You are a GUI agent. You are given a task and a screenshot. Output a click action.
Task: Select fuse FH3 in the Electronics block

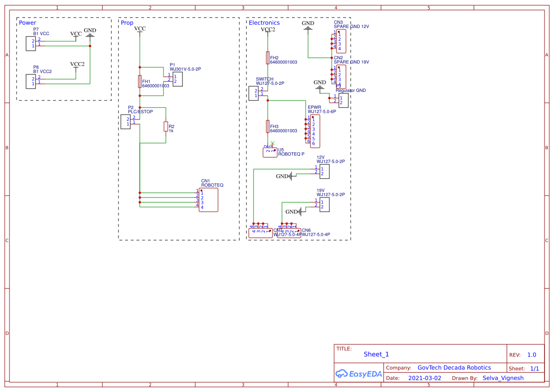268,127
